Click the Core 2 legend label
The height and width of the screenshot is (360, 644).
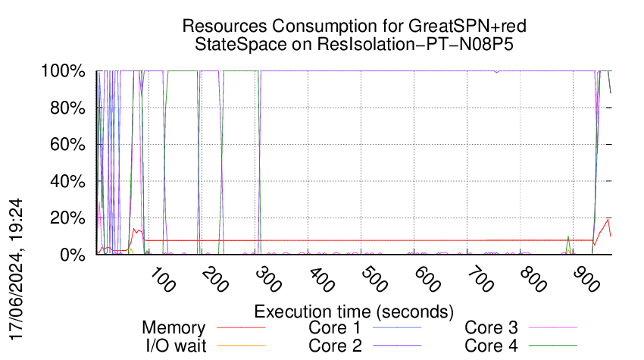point(335,346)
